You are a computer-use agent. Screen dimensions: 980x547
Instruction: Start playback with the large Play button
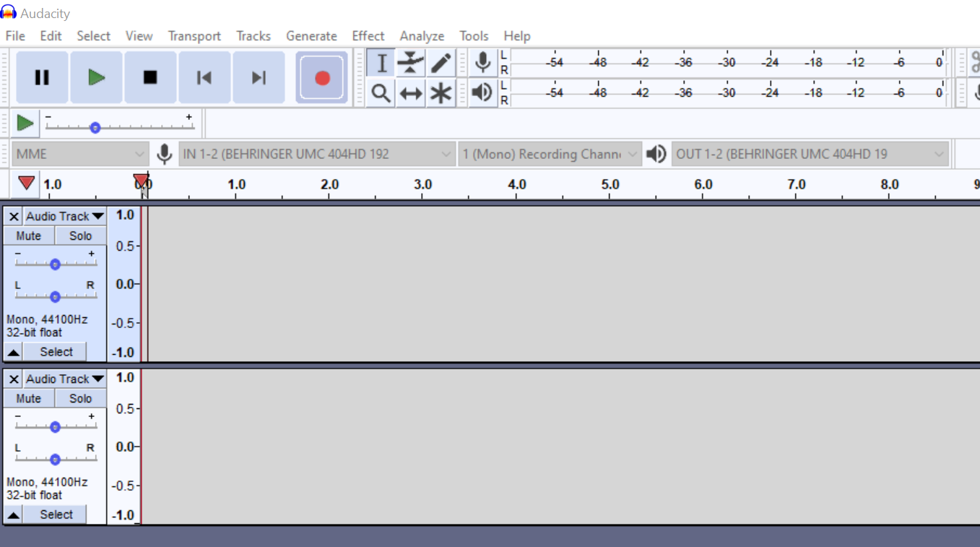coord(96,77)
